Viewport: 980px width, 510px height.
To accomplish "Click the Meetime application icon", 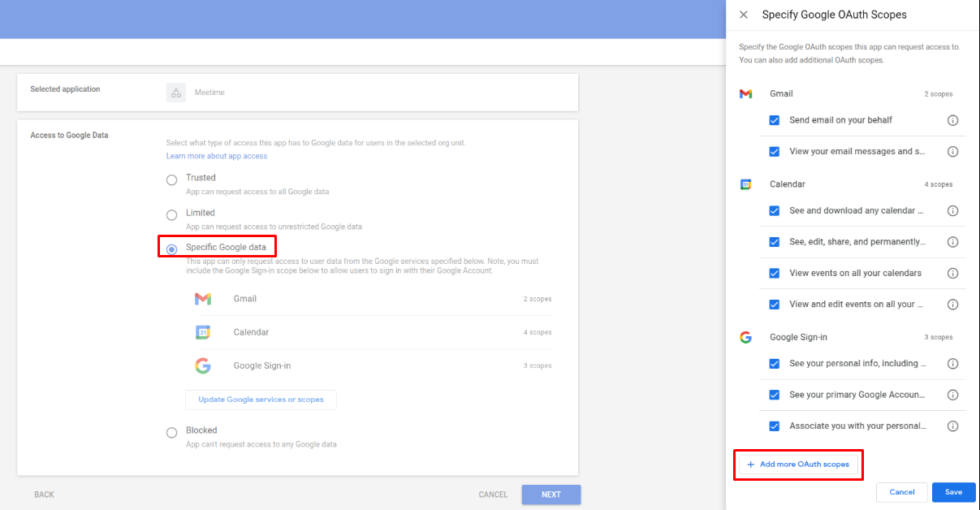I will 176,93.
